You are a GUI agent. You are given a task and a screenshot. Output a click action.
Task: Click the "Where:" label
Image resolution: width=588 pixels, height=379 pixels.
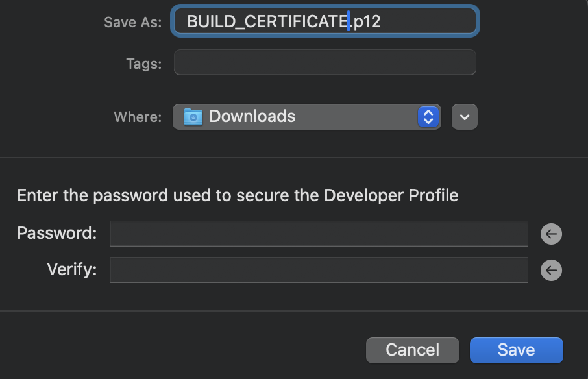click(x=138, y=117)
